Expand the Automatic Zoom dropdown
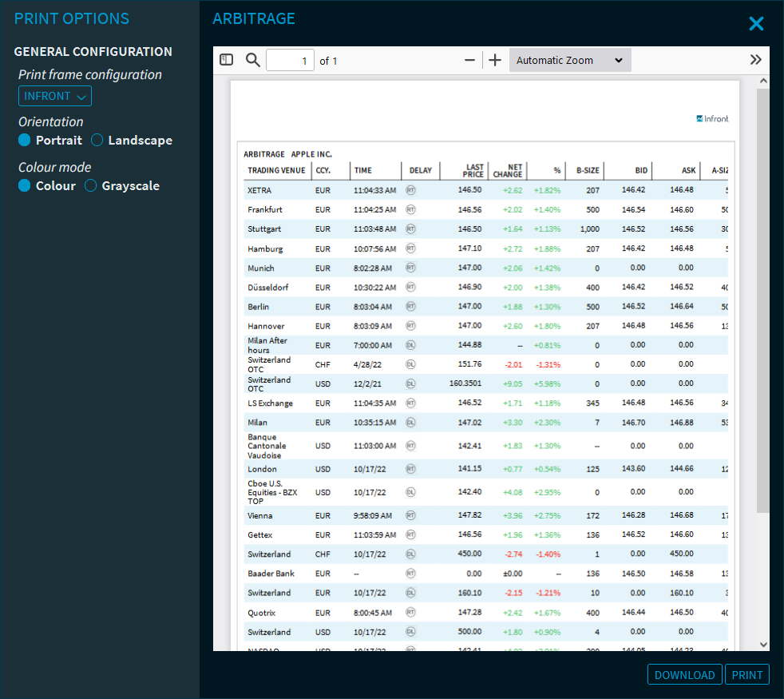Screen dimensions: 784x699 coord(569,60)
